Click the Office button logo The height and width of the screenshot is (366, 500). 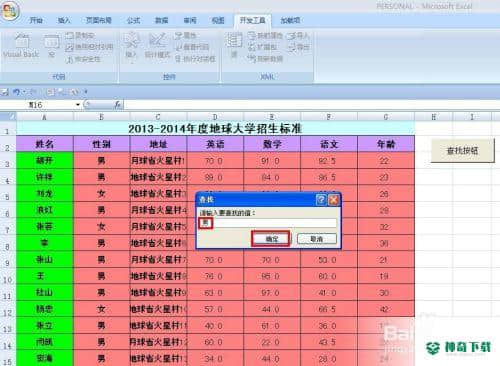point(10,11)
